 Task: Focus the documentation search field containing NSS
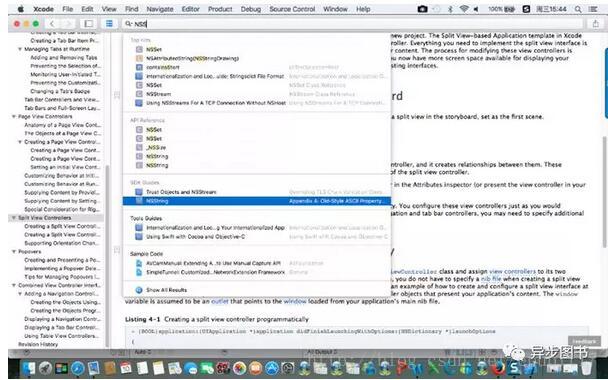(x=353, y=24)
